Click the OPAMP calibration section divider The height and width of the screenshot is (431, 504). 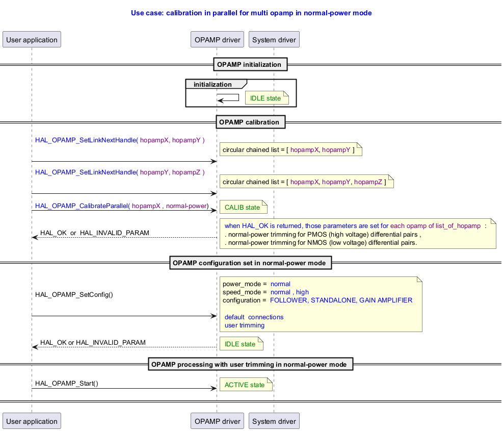pyautogui.click(x=250, y=122)
